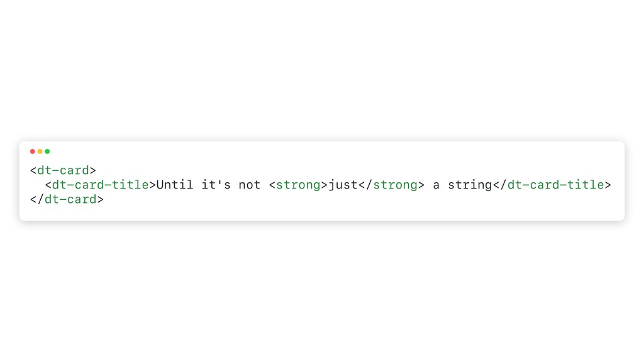This screenshot has width=644, height=362.
Task: Click the closing strong tag
Action: (x=391, y=185)
